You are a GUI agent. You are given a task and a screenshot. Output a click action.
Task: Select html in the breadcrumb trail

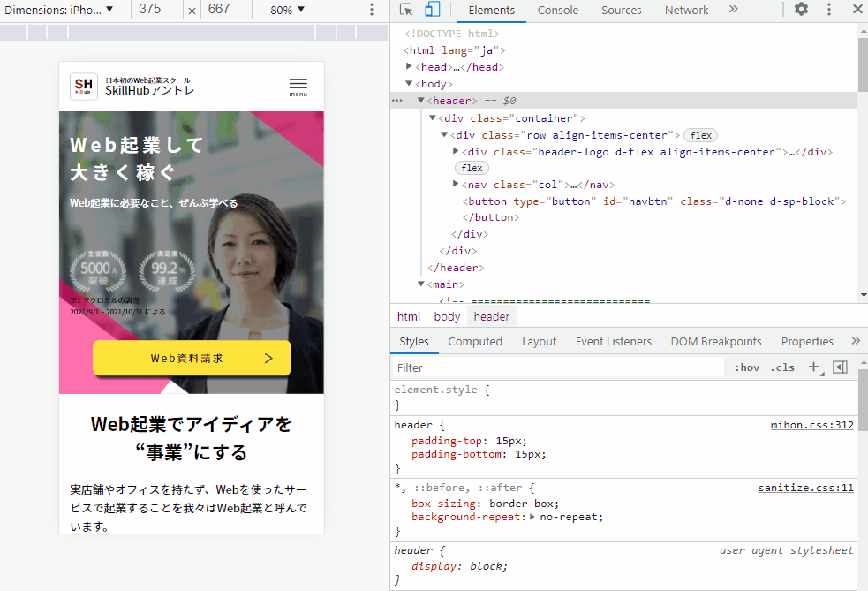pos(409,316)
